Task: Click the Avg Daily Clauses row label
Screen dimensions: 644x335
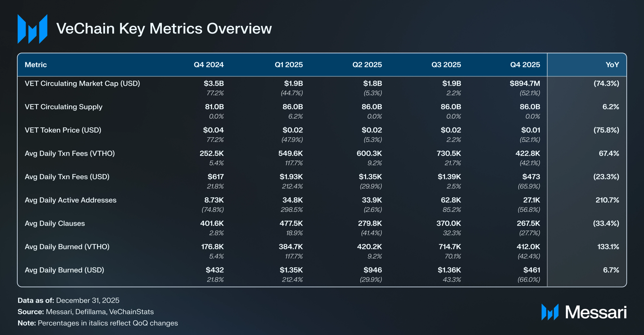Action: pos(55,223)
